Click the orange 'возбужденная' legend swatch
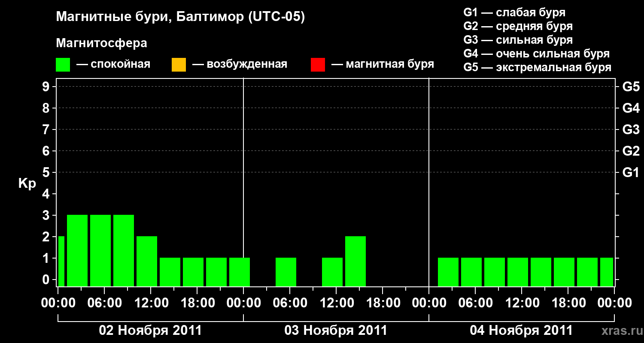 [x=179, y=65]
